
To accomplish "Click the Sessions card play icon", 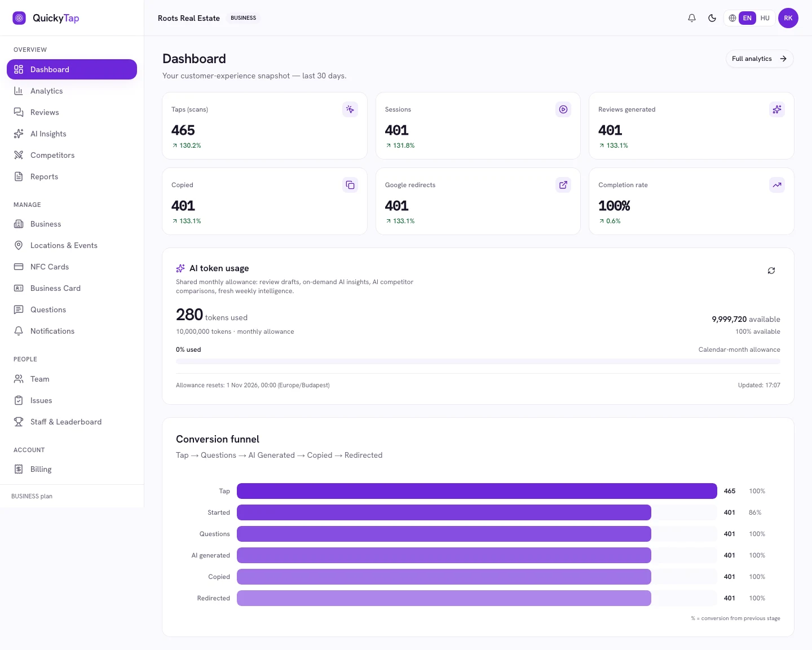I will 563,109.
